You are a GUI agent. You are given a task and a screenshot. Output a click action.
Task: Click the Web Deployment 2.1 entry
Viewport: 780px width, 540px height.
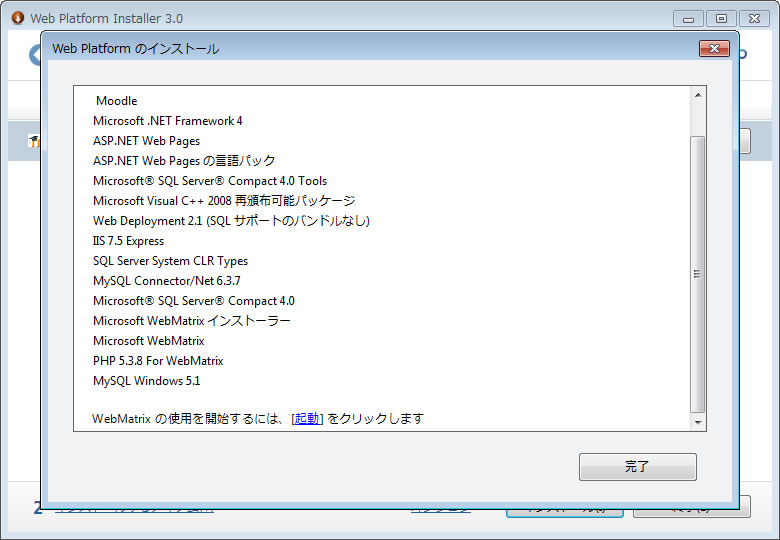pyautogui.click(x=231, y=221)
